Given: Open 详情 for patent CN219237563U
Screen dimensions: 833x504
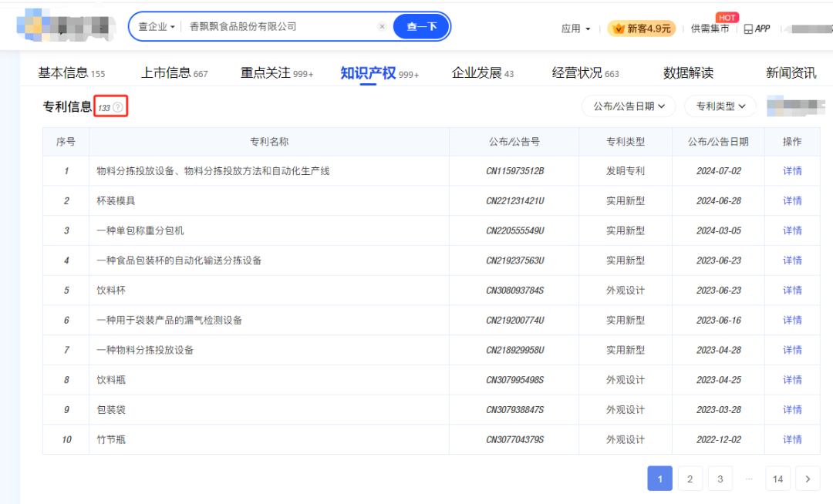Looking at the screenshot, I should (792, 260).
